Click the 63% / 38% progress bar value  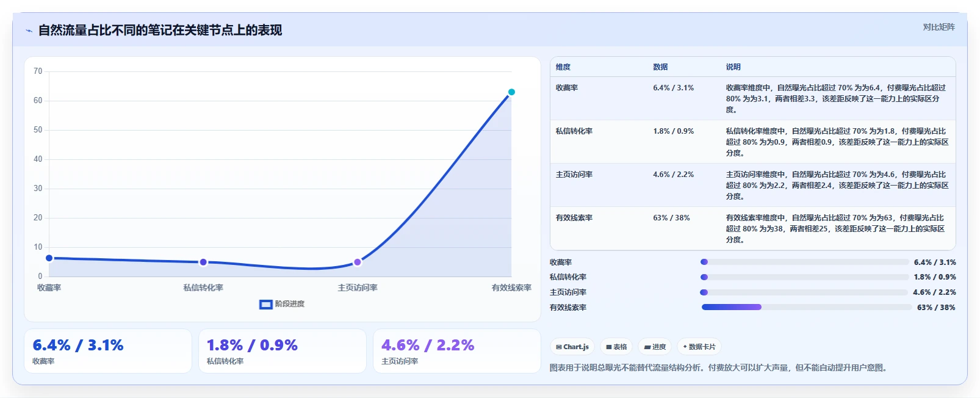(936, 308)
